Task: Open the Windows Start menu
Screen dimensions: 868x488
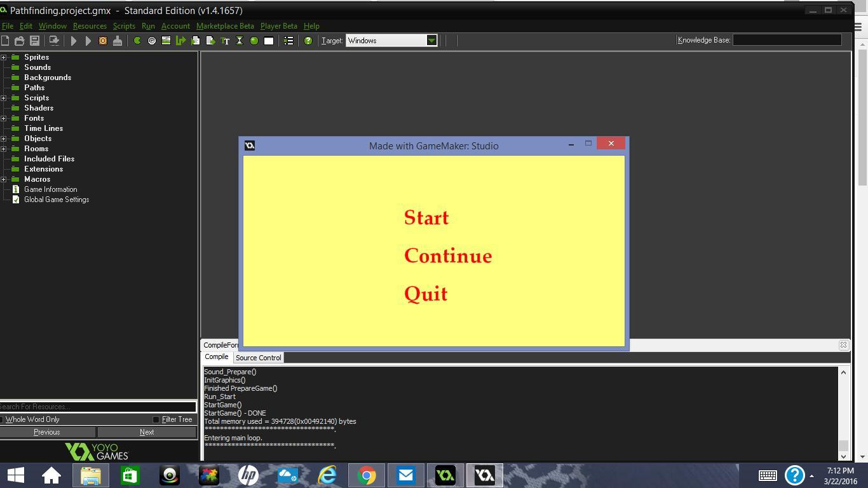Action: tap(16, 475)
